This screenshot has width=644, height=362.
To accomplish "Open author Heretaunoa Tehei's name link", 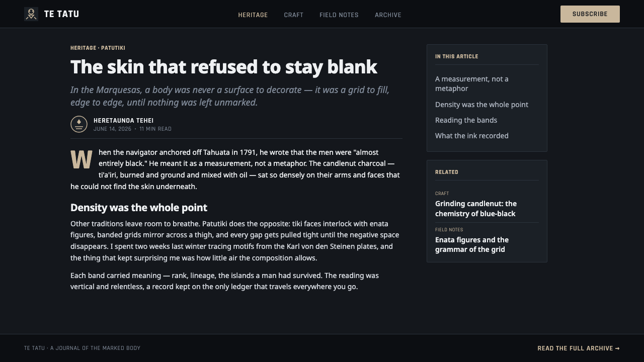I will (x=123, y=121).
